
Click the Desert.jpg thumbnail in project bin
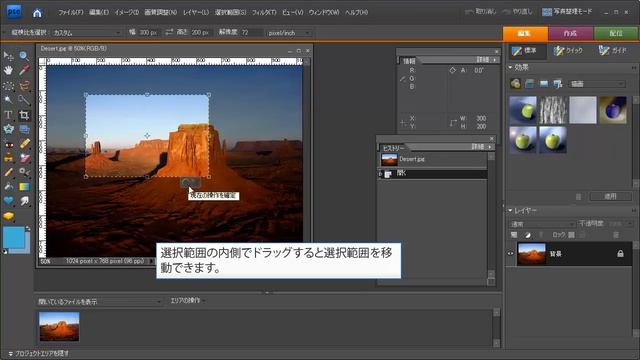pyautogui.click(x=59, y=327)
